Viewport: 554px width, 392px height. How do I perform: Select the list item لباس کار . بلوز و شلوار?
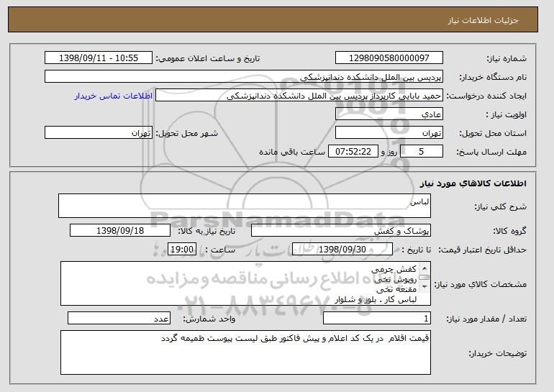376,299
